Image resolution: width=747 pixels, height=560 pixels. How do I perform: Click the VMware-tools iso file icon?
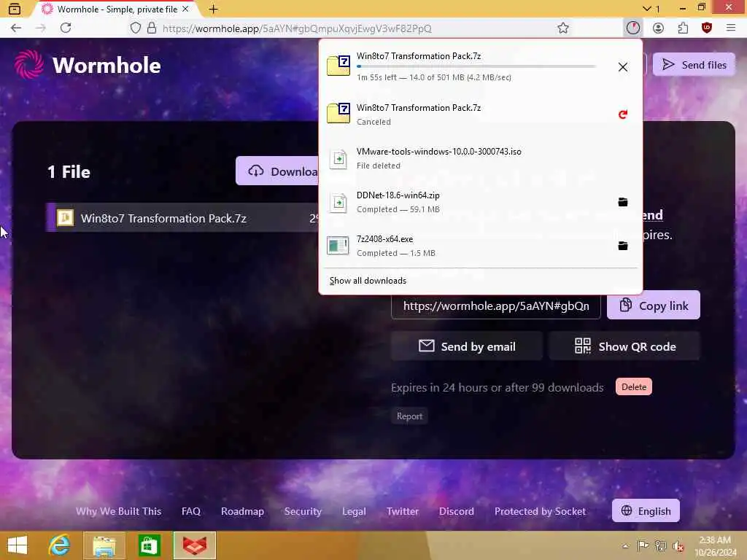tap(338, 158)
